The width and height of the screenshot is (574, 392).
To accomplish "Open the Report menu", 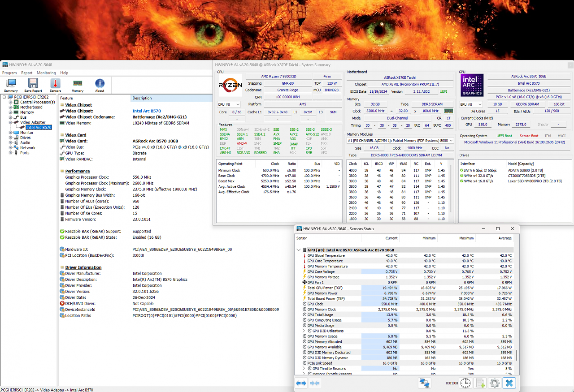I will click(27, 73).
